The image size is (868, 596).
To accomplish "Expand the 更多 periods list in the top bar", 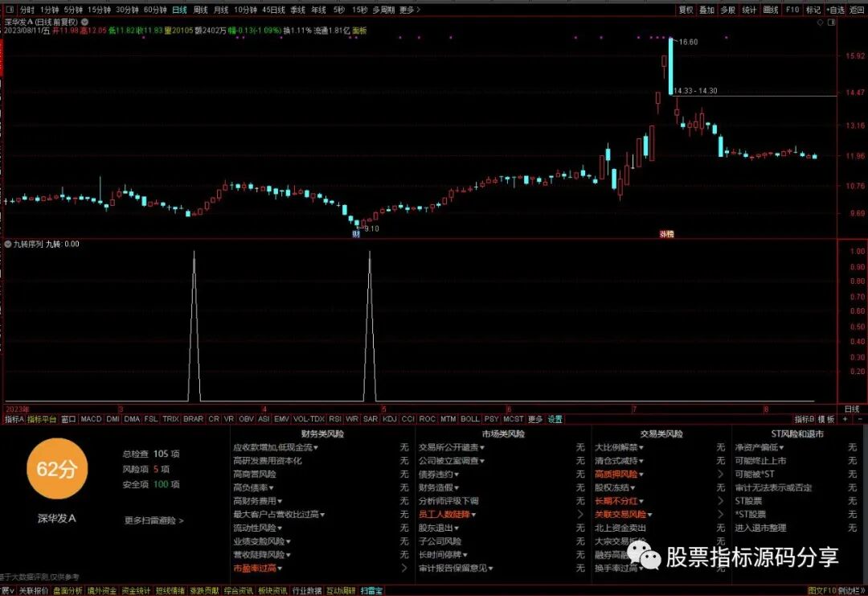I will click(410, 10).
